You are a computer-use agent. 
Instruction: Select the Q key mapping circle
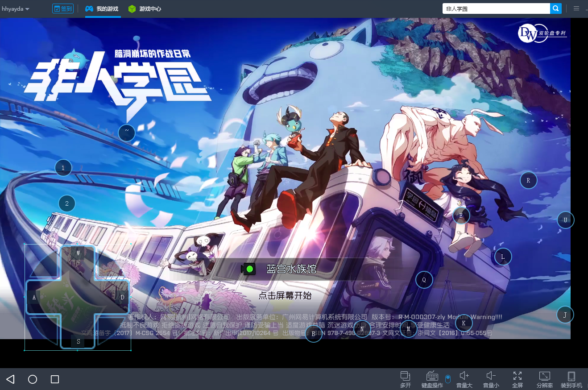pos(424,280)
